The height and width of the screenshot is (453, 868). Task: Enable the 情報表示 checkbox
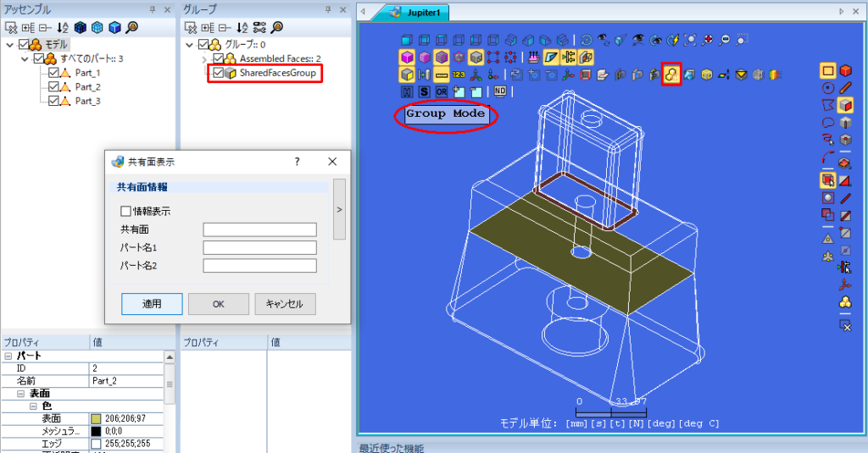click(125, 211)
